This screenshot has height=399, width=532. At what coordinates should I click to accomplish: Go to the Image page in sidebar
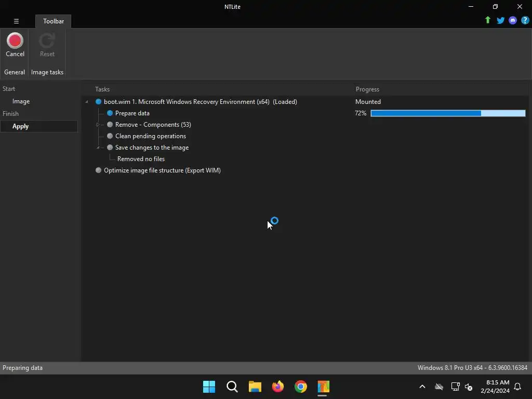click(x=21, y=101)
